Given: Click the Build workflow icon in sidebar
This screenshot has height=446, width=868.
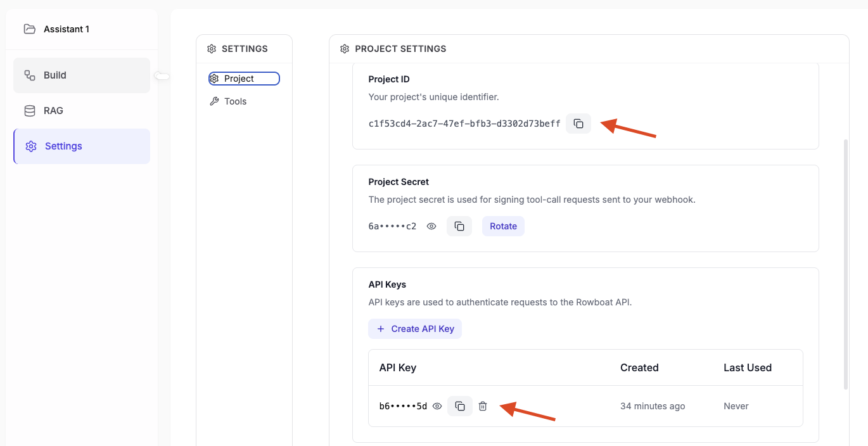Looking at the screenshot, I should tap(30, 75).
